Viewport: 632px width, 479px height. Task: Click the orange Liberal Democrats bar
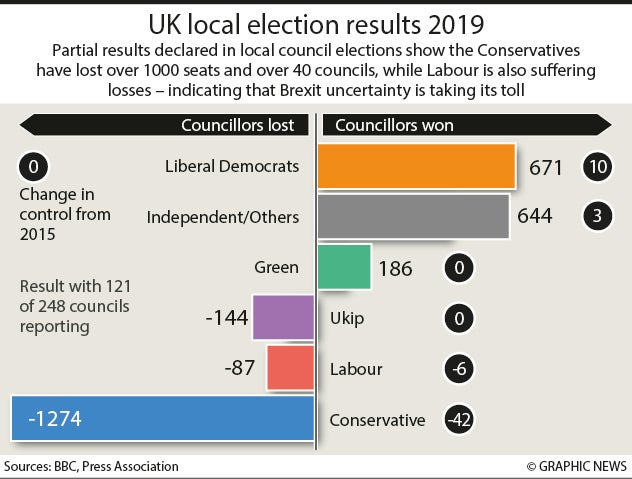[416, 167]
